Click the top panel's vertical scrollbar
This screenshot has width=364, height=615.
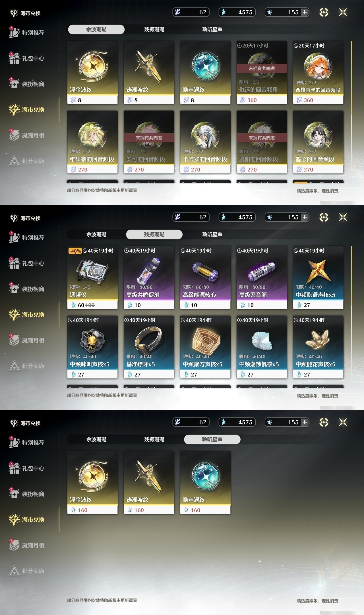(x=352, y=78)
